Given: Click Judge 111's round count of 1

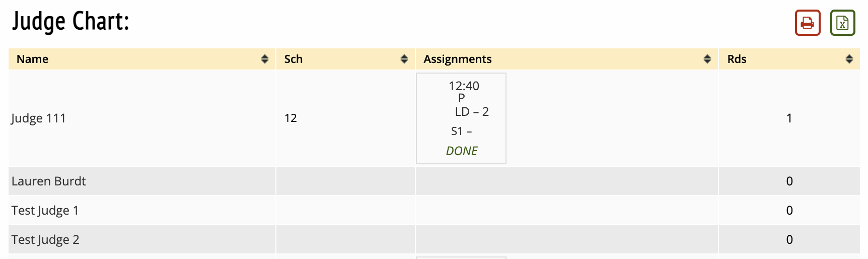Looking at the screenshot, I should point(789,118).
